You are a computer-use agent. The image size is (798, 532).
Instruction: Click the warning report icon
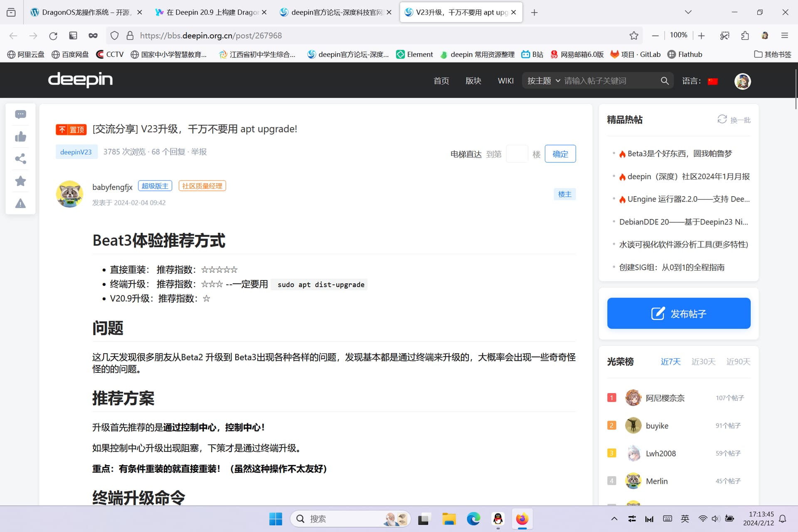20,203
